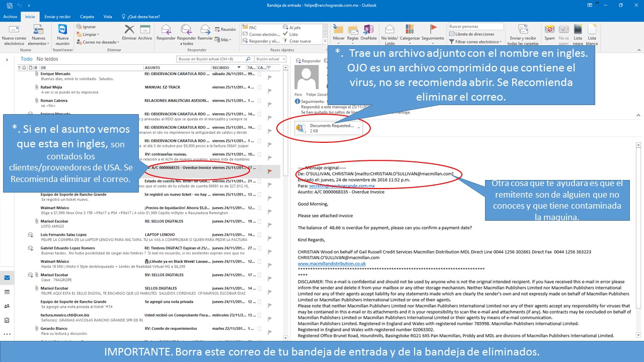Open more navigation options ellipsis

(7, 334)
